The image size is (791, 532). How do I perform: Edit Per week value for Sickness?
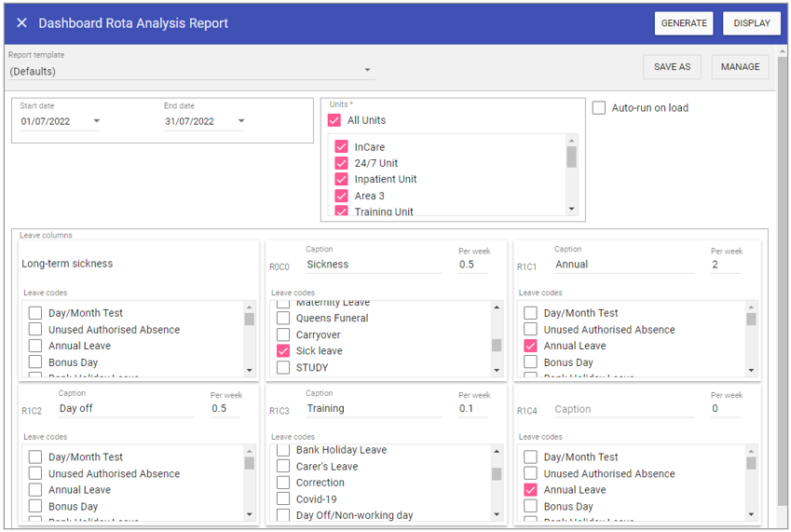pyautogui.click(x=472, y=265)
